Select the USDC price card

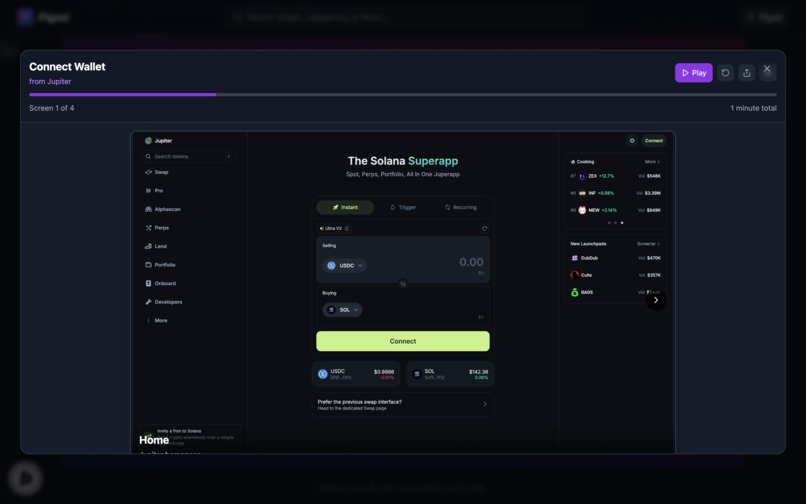click(x=356, y=374)
